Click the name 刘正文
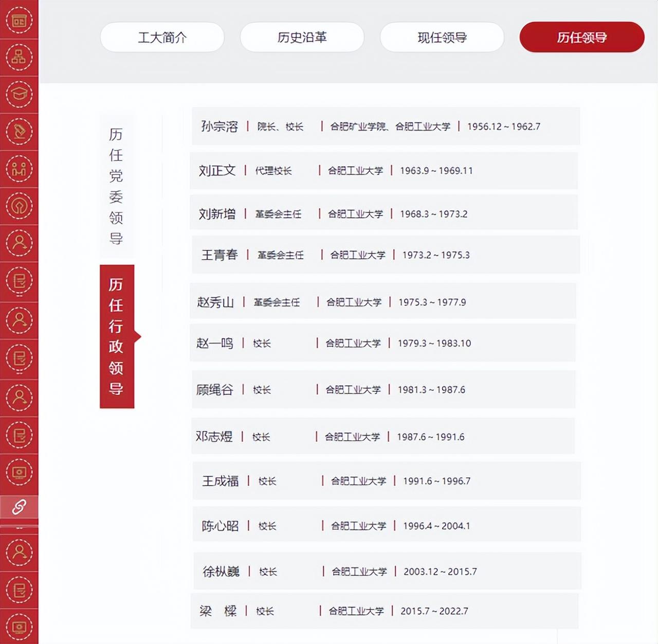The height and width of the screenshot is (644, 658). tap(217, 171)
